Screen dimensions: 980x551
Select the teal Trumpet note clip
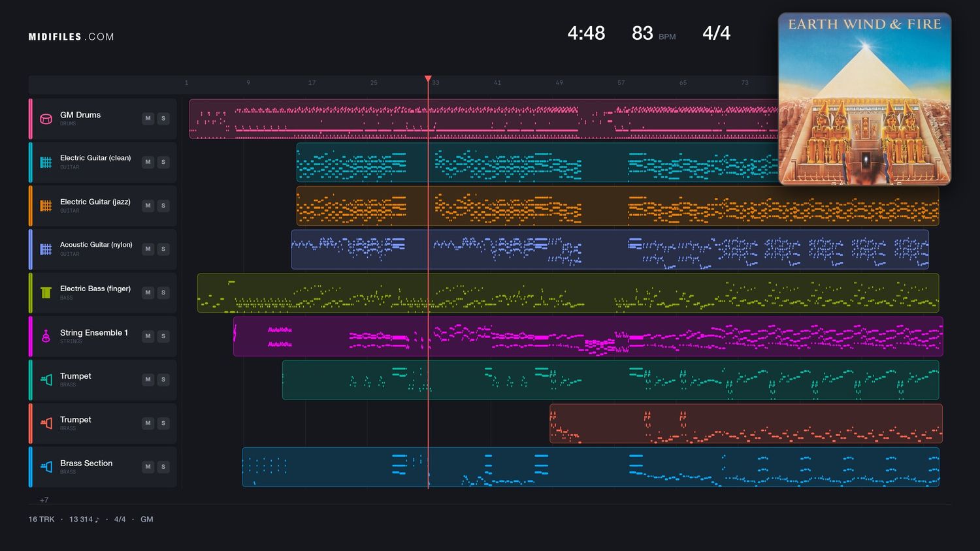point(610,380)
